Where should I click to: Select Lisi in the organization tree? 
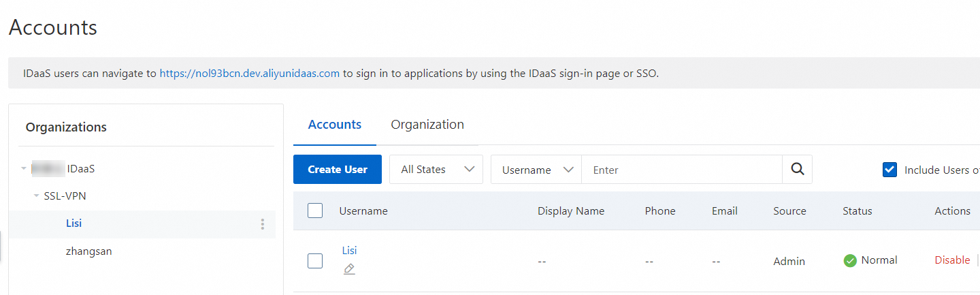(73, 223)
